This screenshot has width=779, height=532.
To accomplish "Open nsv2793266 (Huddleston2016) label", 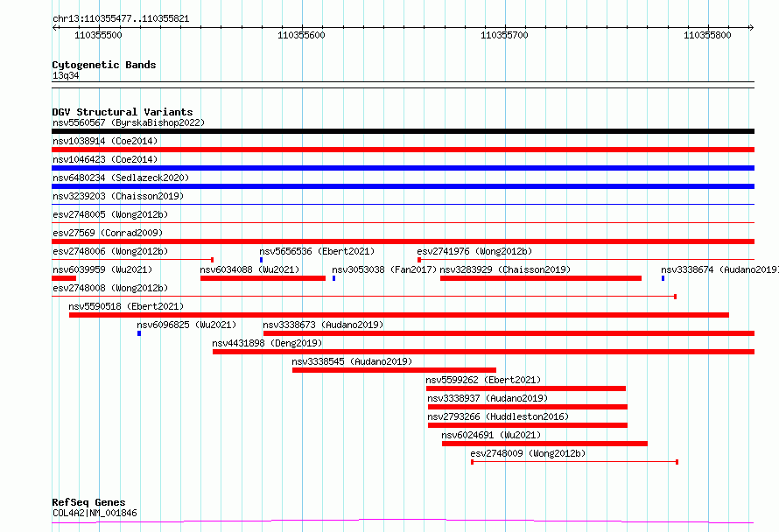I will 498,416.
